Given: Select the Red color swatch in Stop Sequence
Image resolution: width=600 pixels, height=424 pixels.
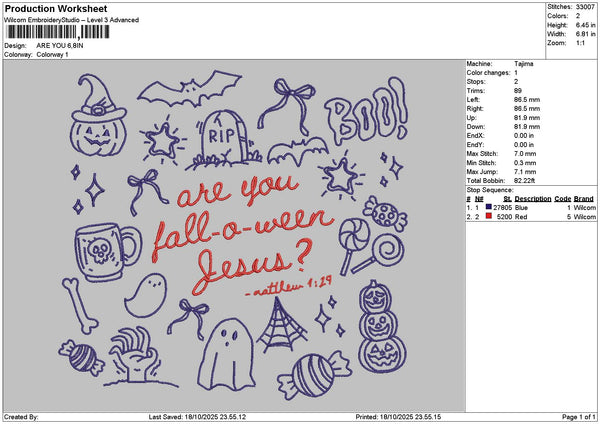Looking at the screenshot, I should (x=488, y=216).
